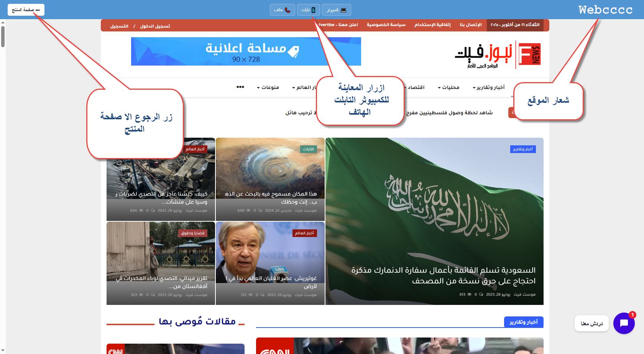Click the News Feed (نيوز فيت) site logo
The image size is (644, 354).
coord(498,55)
